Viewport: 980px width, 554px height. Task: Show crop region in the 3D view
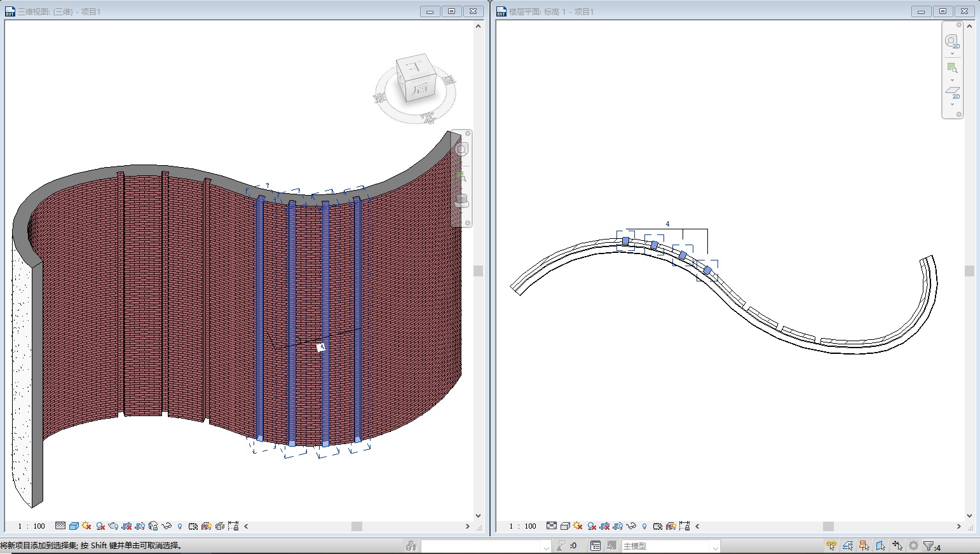tap(140, 526)
